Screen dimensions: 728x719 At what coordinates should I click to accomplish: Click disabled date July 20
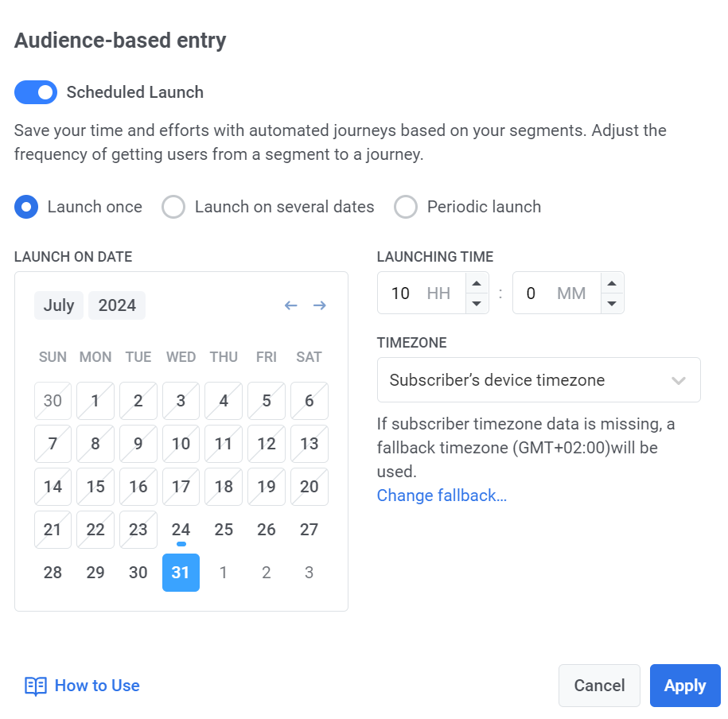(x=309, y=487)
